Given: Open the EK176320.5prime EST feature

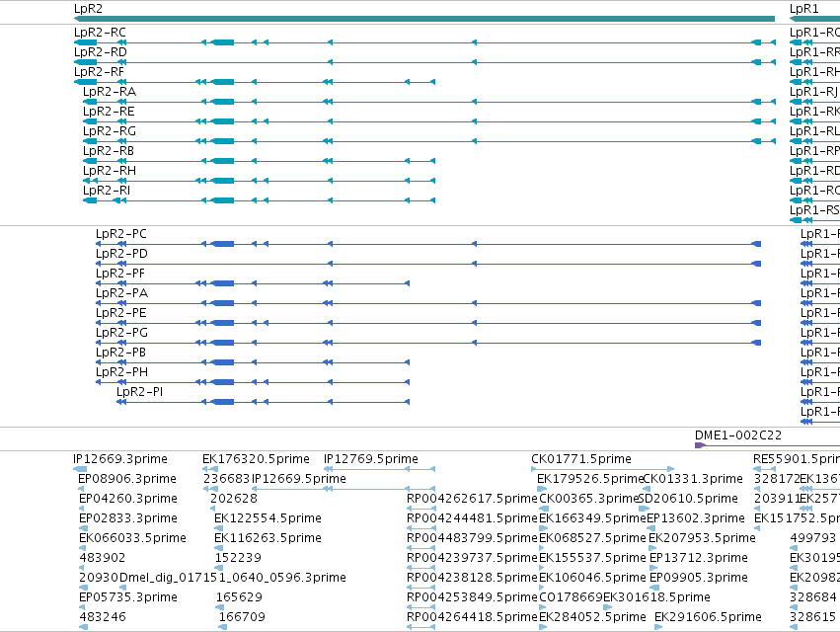Looking at the screenshot, I should point(210,469).
